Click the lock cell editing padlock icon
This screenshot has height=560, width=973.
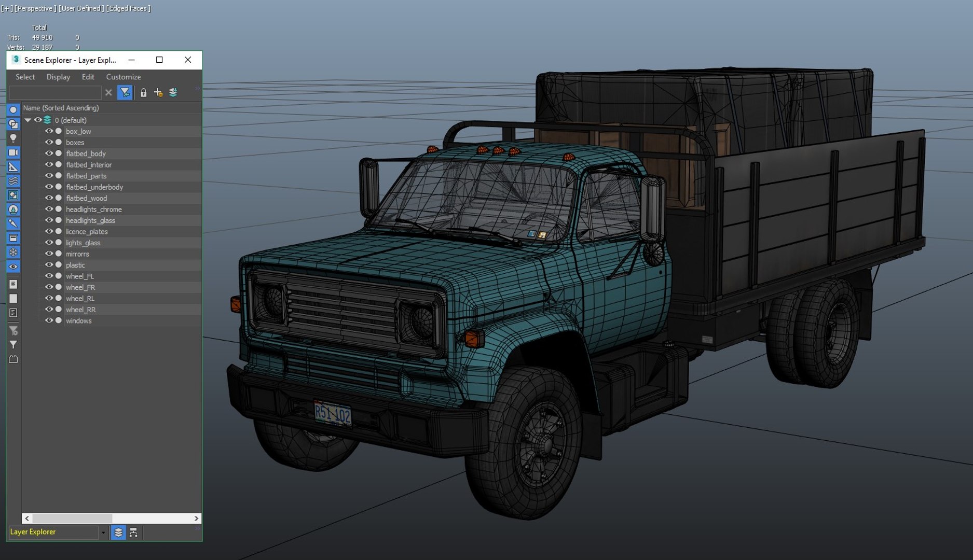point(143,92)
